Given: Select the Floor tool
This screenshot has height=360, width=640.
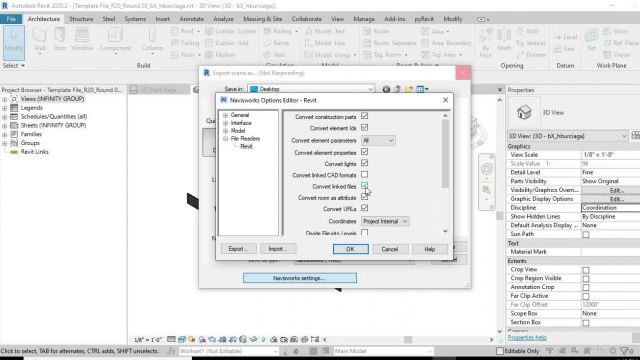Looking at the screenshot, I should [x=185, y=55].
